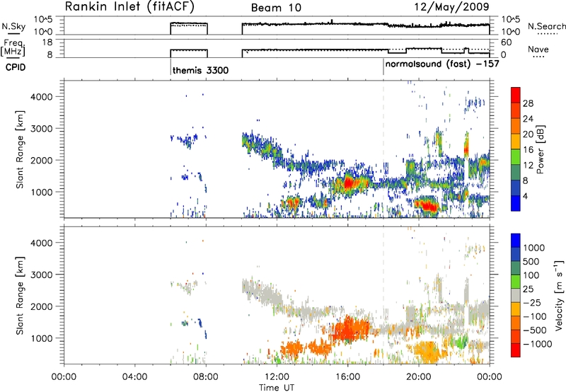Click the 'CPID' row label
This screenshot has height=392, width=566.
16,67
